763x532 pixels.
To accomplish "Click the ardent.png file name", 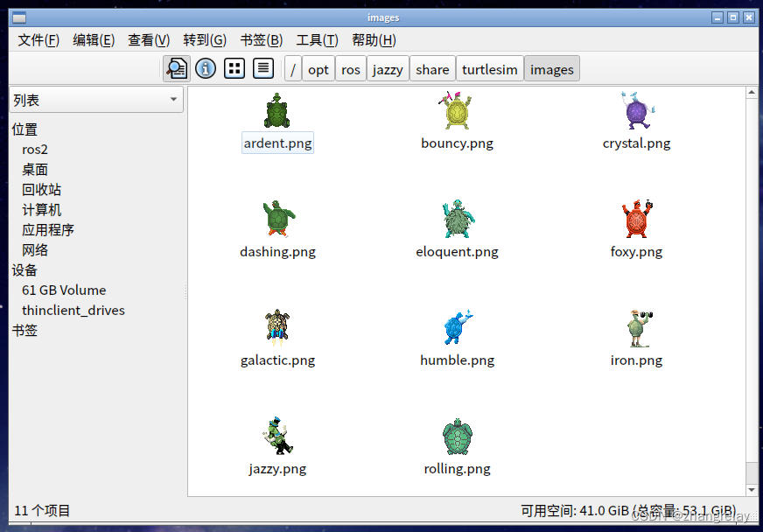I will click(277, 143).
